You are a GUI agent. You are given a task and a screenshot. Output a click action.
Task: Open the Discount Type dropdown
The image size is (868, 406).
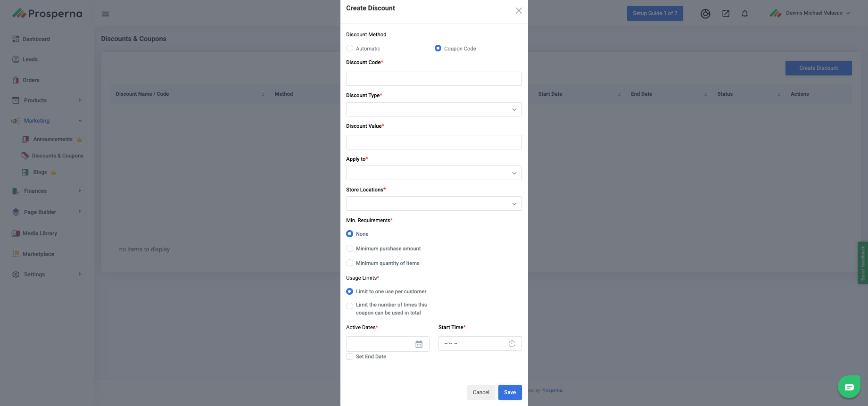click(x=434, y=109)
